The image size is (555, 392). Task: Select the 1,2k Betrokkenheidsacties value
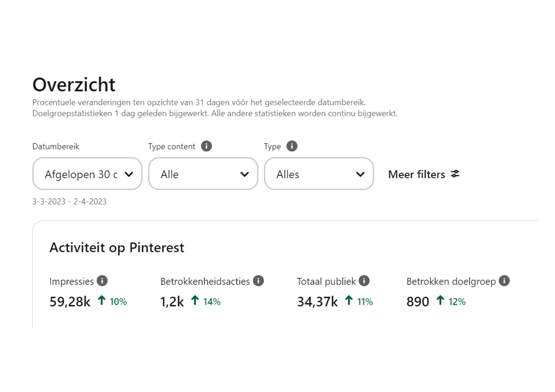coord(172,302)
